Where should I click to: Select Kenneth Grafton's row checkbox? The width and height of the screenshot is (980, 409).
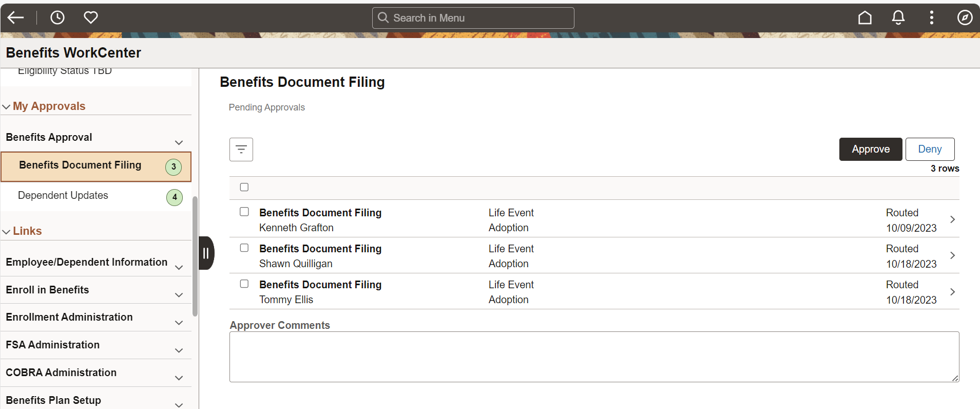pyautogui.click(x=244, y=212)
